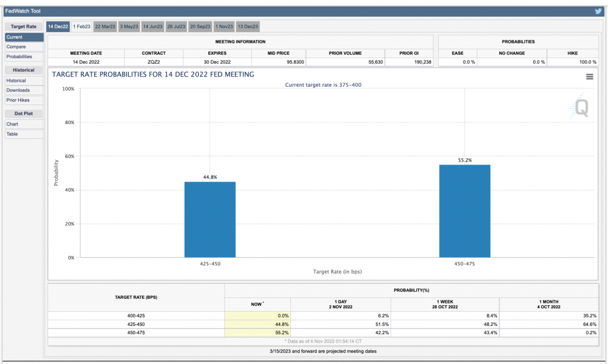Open Probabilities in the sidebar
Viewport: 608px width, 364px height.
[24, 56]
